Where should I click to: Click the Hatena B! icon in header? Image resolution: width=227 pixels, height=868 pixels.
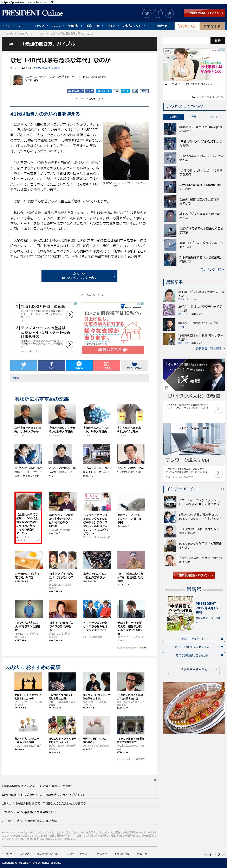169,13
